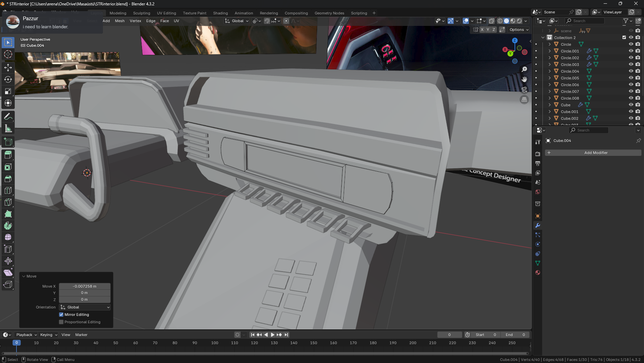644x363 pixels.
Task: Open the Vertex menu
Action: tap(136, 21)
